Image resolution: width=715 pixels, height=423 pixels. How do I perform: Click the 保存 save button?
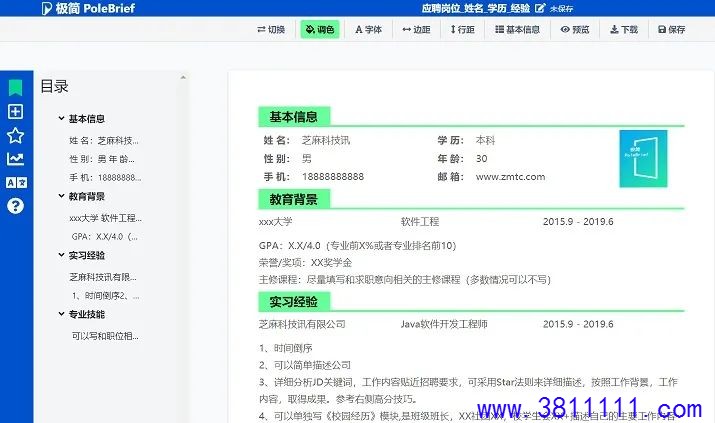click(x=672, y=30)
